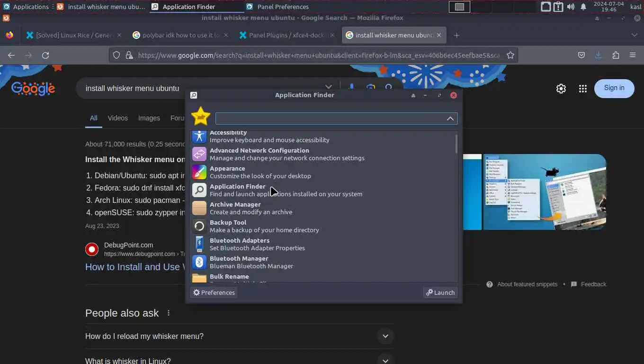Viewport: 644px width, 364px height.
Task: Open the notification bell in the panel
Action: [x=583, y=7]
